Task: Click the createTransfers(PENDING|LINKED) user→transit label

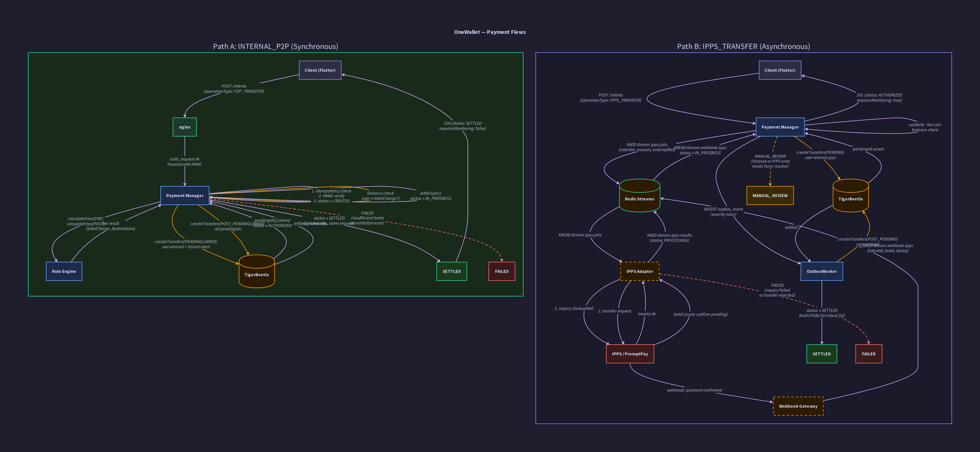Action: click(x=186, y=244)
